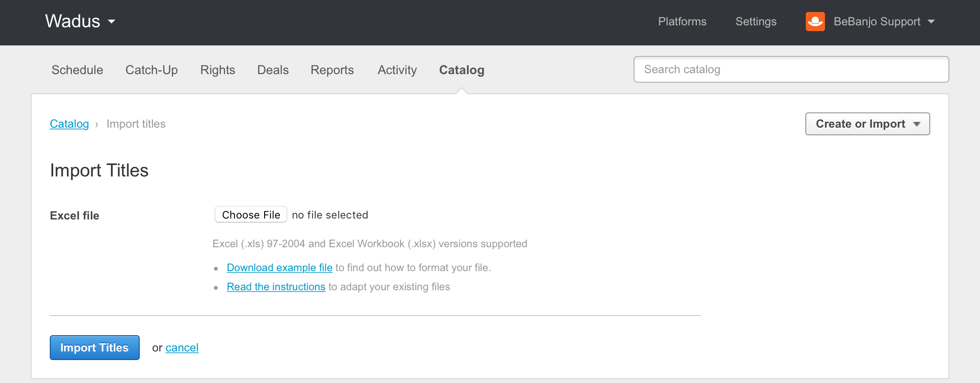
Task: Click the Download example file link
Action: [x=279, y=268]
